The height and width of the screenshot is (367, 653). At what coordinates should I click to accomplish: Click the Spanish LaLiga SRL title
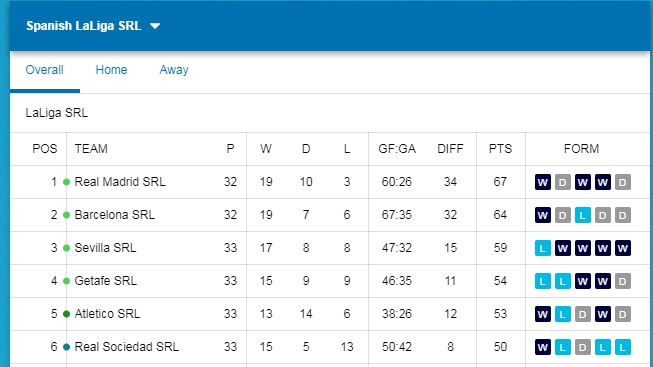click(84, 26)
